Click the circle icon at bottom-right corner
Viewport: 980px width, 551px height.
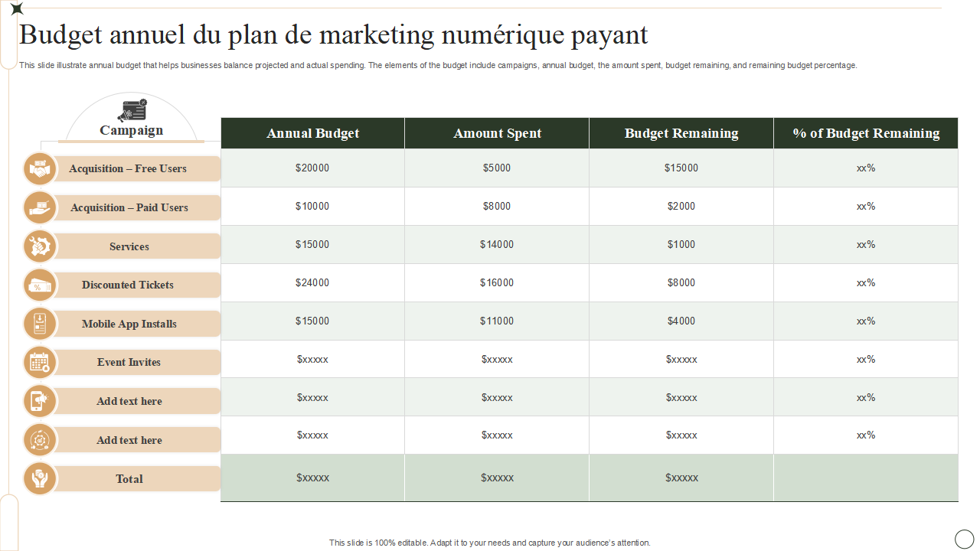pos(964,538)
